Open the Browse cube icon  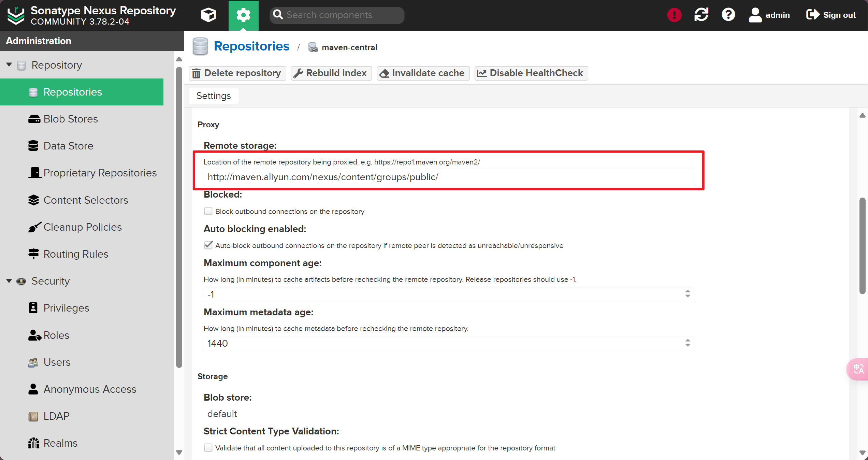[208, 15]
